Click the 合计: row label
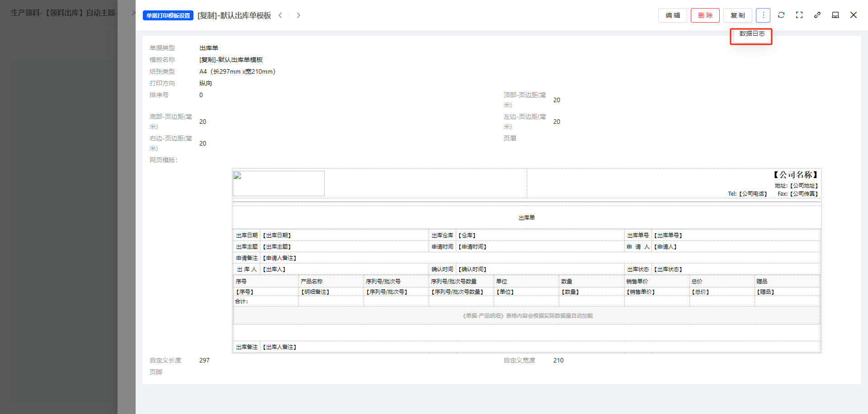 pos(241,301)
